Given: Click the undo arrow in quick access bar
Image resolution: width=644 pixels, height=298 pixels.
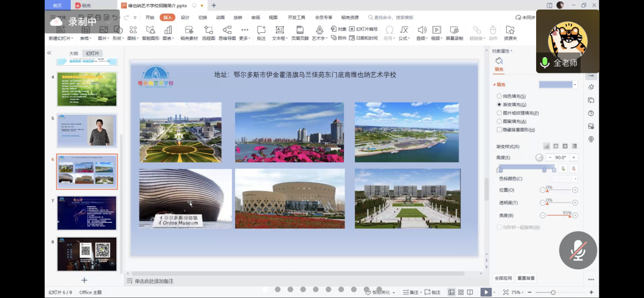Looking at the screenshot, I should (115, 18).
